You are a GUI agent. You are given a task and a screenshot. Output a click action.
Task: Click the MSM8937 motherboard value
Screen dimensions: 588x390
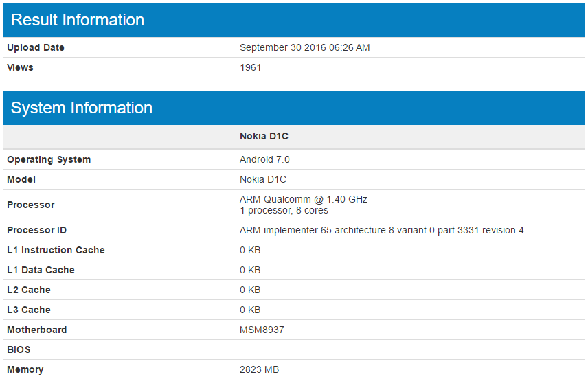pyautogui.click(x=262, y=330)
